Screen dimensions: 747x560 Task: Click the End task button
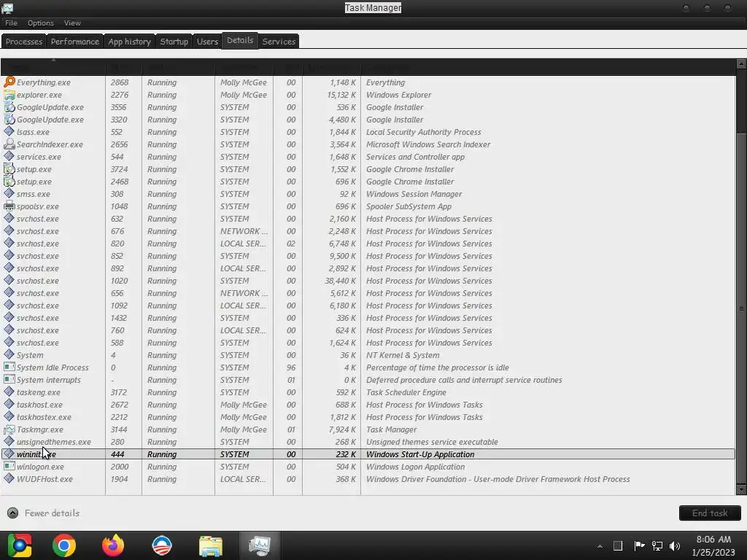710,513
